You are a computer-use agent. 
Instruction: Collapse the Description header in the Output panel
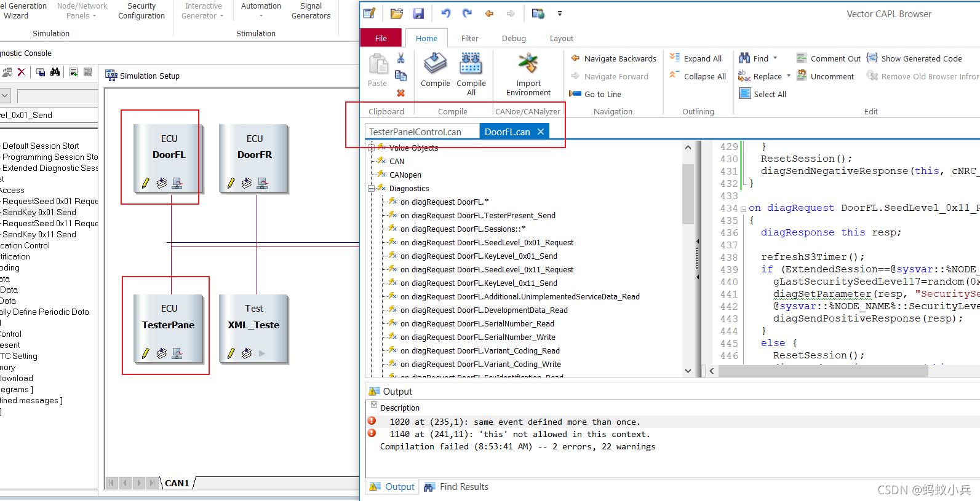373,405
